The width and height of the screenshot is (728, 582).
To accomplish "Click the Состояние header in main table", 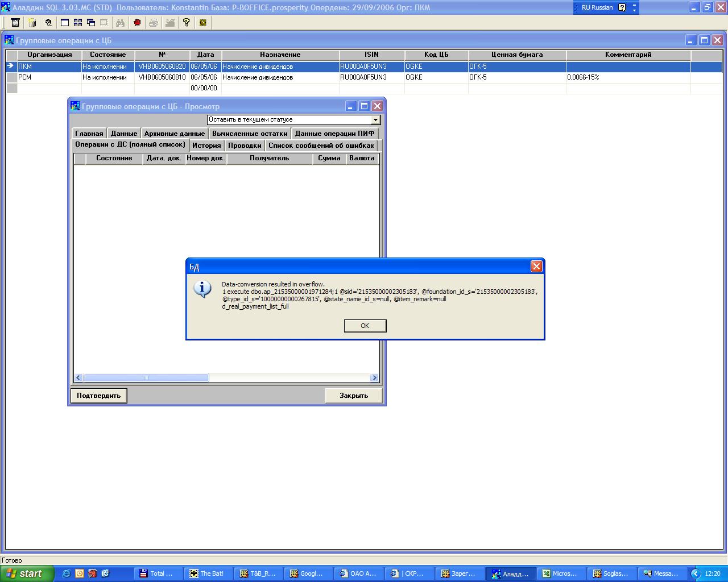I will click(108, 55).
